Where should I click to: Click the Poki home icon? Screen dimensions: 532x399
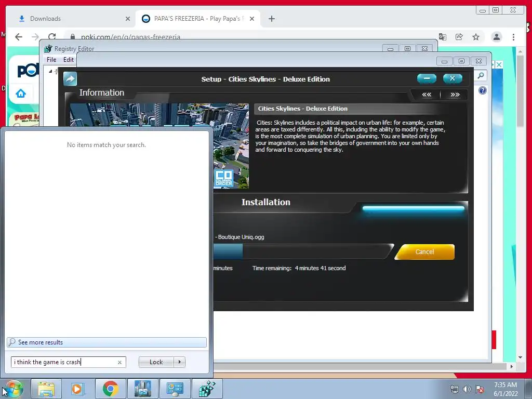[21, 94]
